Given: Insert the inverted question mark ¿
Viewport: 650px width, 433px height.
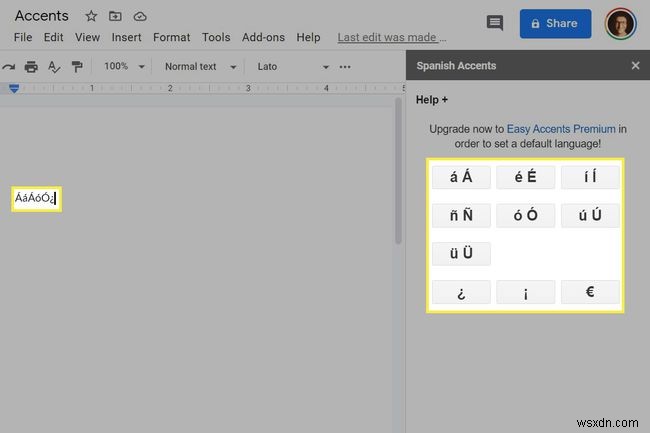Looking at the screenshot, I should (461, 292).
